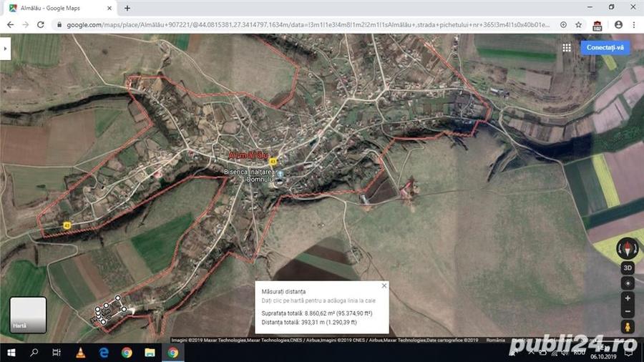Click the route 43 badge near Almălău label
Screen dimensions: 644x362
(x=273, y=162)
